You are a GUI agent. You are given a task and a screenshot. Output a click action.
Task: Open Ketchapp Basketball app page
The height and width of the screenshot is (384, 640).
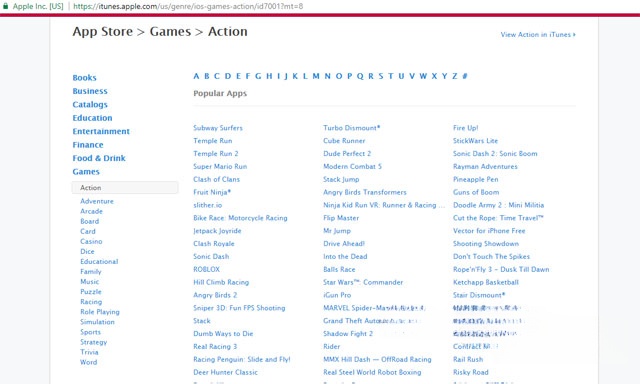coord(486,282)
